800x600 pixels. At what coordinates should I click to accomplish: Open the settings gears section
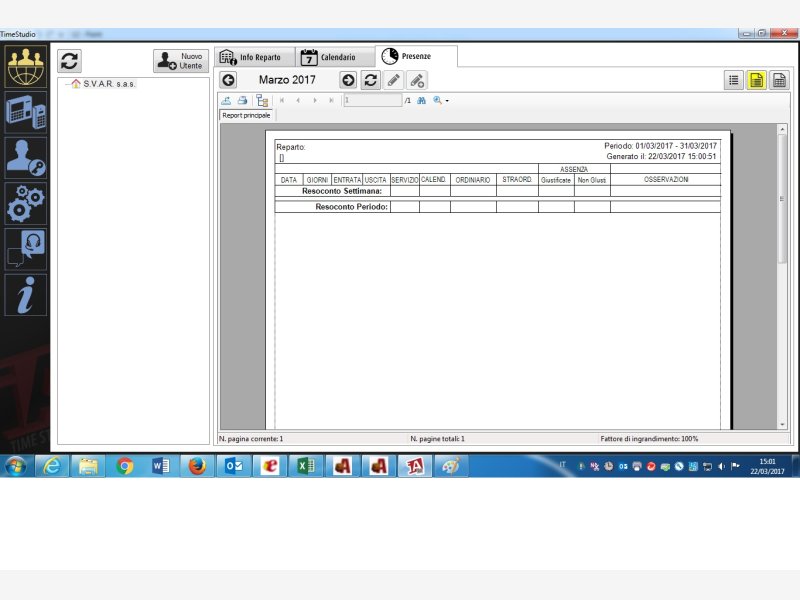(25, 203)
